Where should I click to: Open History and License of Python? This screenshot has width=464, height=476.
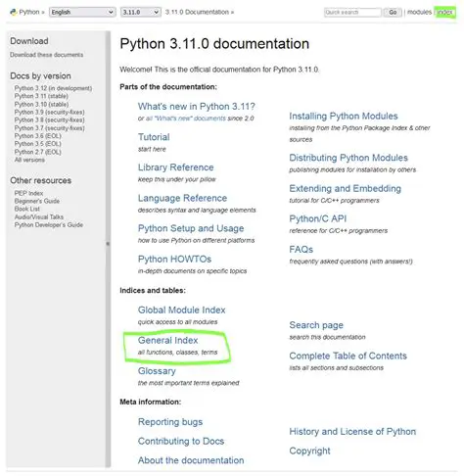[x=352, y=432]
